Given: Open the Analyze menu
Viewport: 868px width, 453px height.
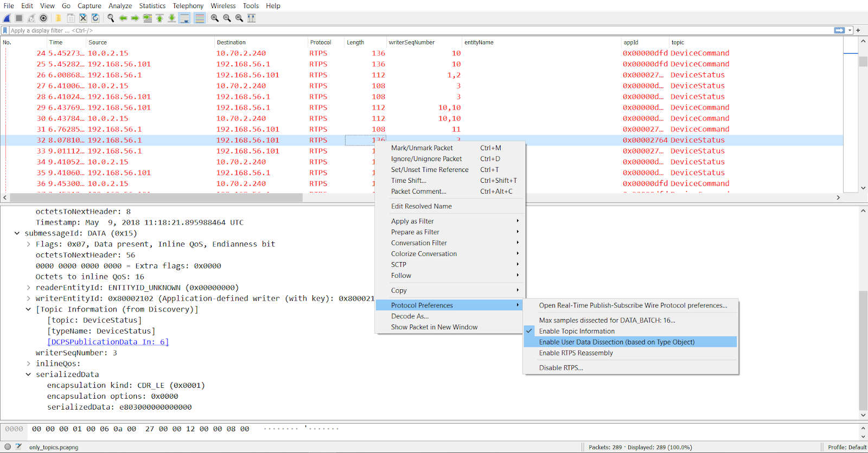Looking at the screenshot, I should [x=120, y=5].
